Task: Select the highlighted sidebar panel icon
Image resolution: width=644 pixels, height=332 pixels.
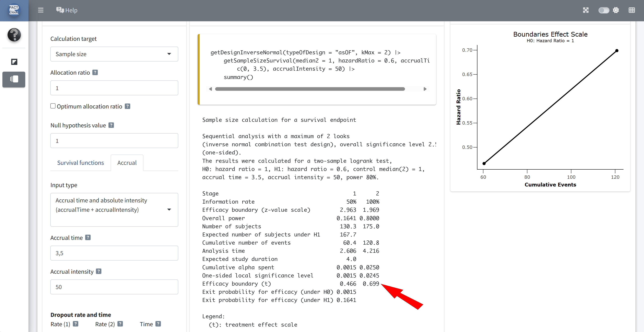Action: pos(14,79)
